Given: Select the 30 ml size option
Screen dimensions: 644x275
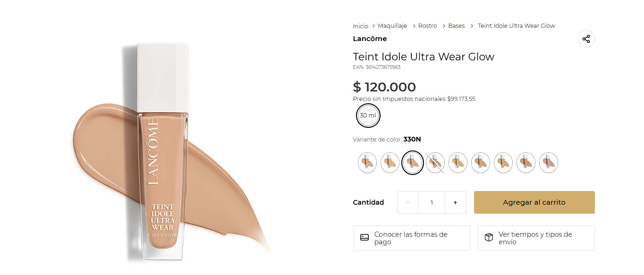Looking at the screenshot, I should pyautogui.click(x=368, y=116).
